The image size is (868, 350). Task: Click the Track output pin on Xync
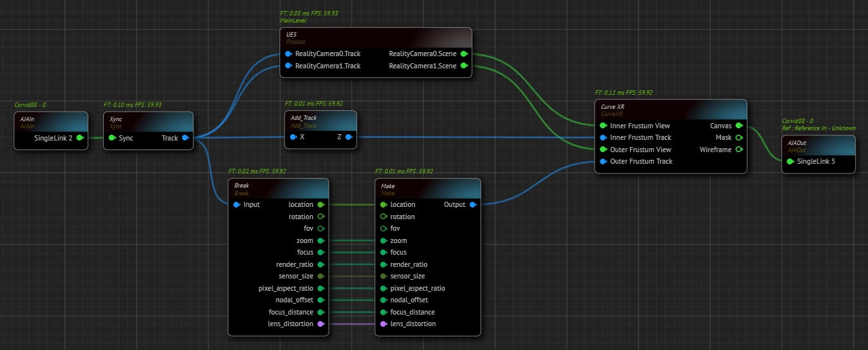pyautogui.click(x=185, y=138)
